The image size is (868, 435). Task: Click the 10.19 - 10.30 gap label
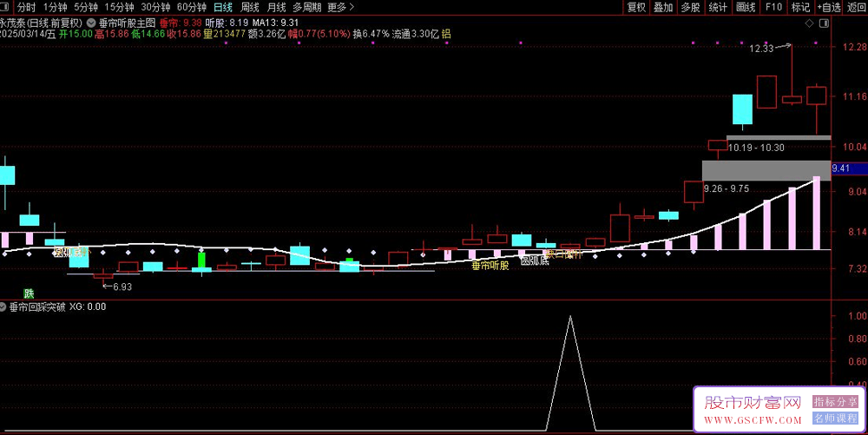pos(756,148)
